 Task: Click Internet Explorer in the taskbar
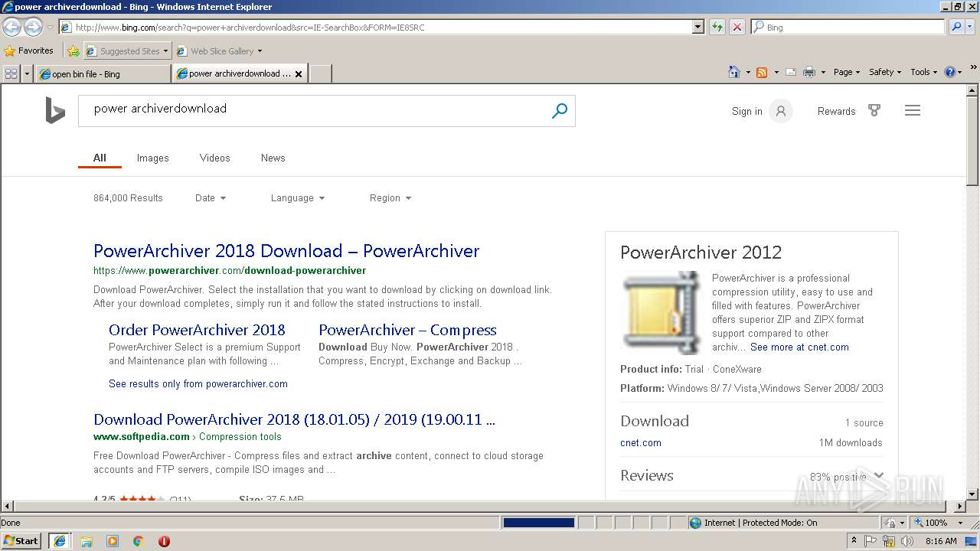pyautogui.click(x=60, y=541)
